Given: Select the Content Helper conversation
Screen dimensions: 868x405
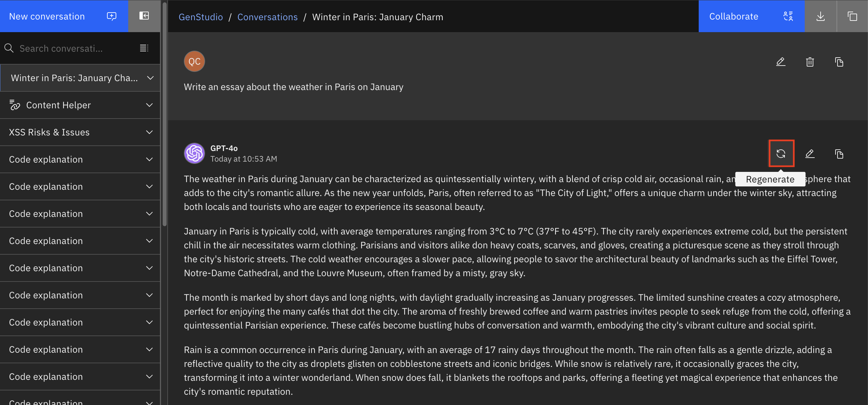Looking at the screenshot, I should click(x=58, y=105).
